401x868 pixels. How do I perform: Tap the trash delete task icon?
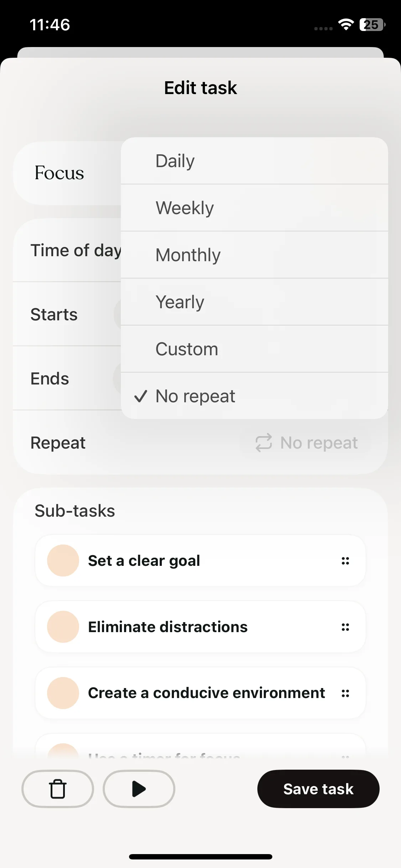58,789
